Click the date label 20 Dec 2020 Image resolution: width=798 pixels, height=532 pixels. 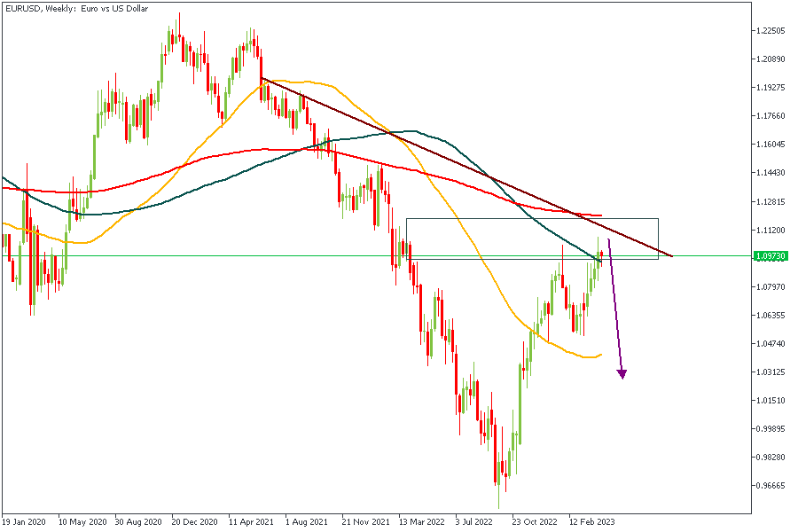195,522
